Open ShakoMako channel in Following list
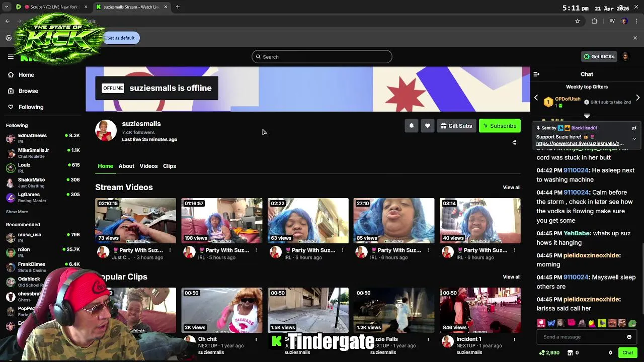The height and width of the screenshot is (362, 644). click(43, 183)
